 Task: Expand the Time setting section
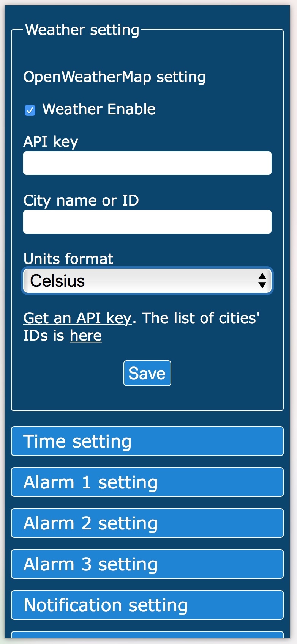[147, 441]
